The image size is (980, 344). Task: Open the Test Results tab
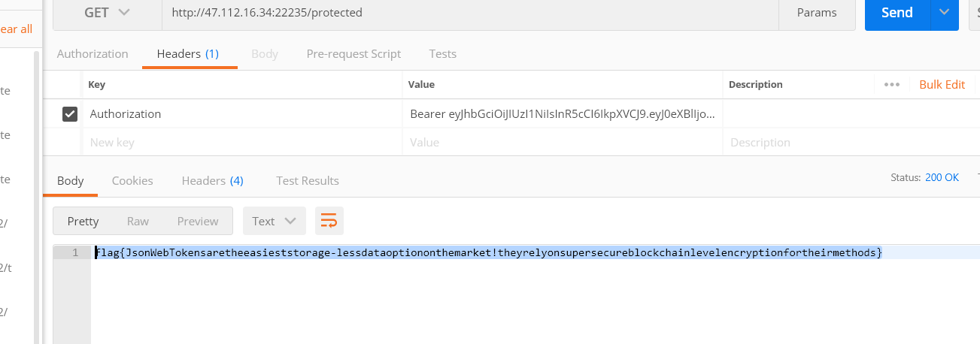tap(307, 181)
